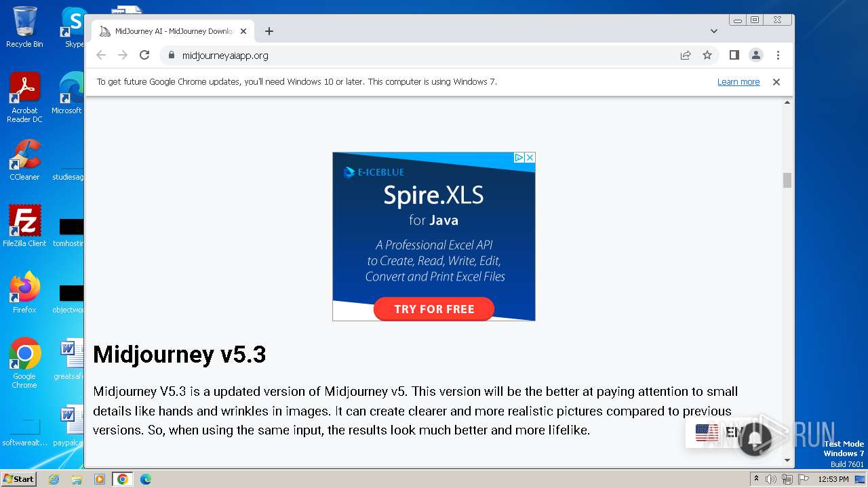The height and width of the screenshot is (488, 868).
Task: Expand the tab search chevron
Action: (x=714, y=31)
